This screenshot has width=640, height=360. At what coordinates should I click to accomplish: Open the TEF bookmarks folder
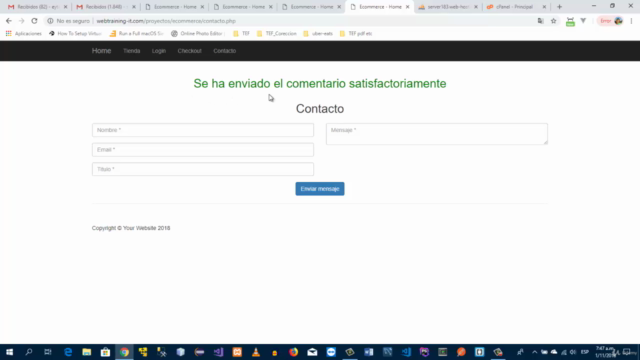(x=241, y=33)
